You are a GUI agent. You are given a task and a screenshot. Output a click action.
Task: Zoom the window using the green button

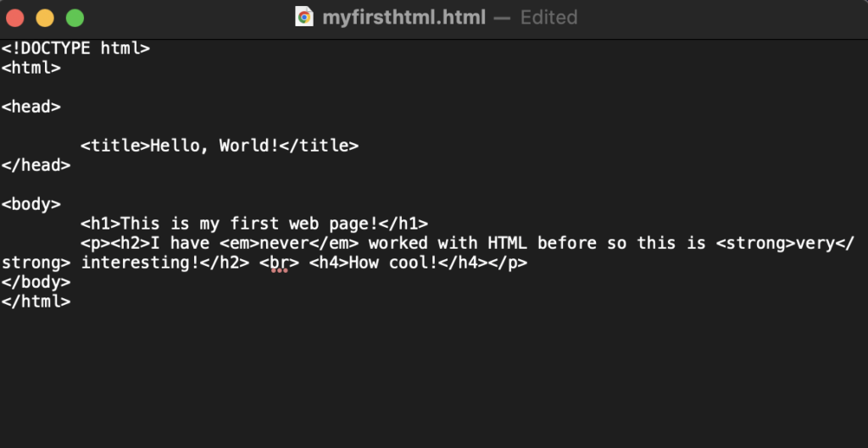(75, 18)
